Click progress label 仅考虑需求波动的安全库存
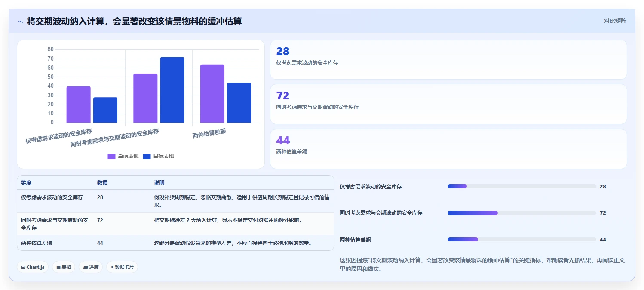This screenshot has width=644, height=290. (371, 187)
